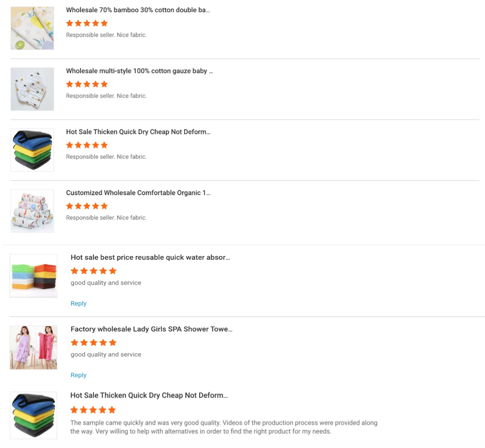
Task: Click the stars below the cotton gauze baby title
Action: tap(87, 84)
